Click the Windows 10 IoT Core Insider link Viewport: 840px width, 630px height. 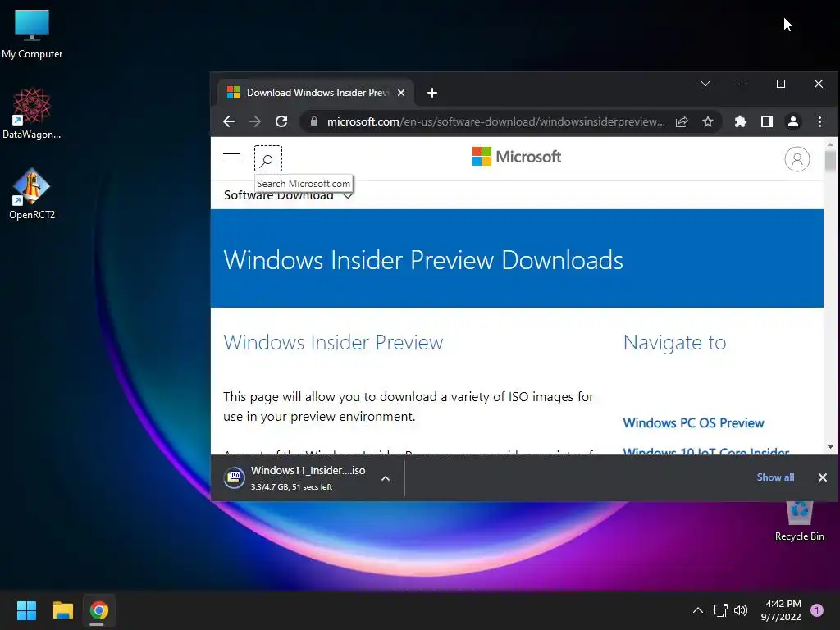(x=705, y=451)
